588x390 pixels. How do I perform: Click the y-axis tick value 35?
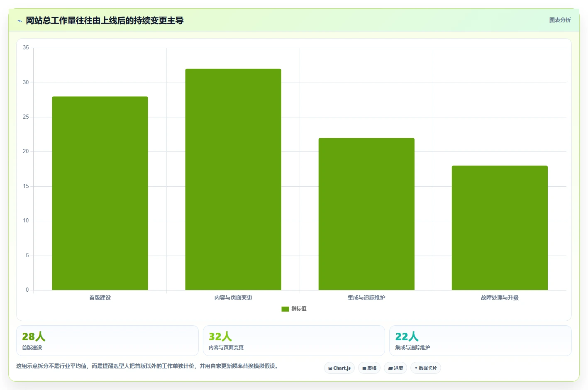[26, 48]
